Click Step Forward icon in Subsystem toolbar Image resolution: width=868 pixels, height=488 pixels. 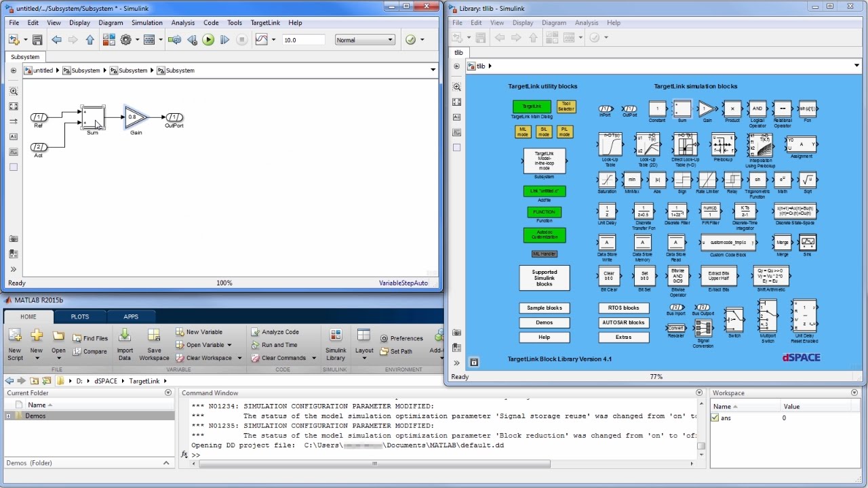pyautogui.click(x=224, y=40)
